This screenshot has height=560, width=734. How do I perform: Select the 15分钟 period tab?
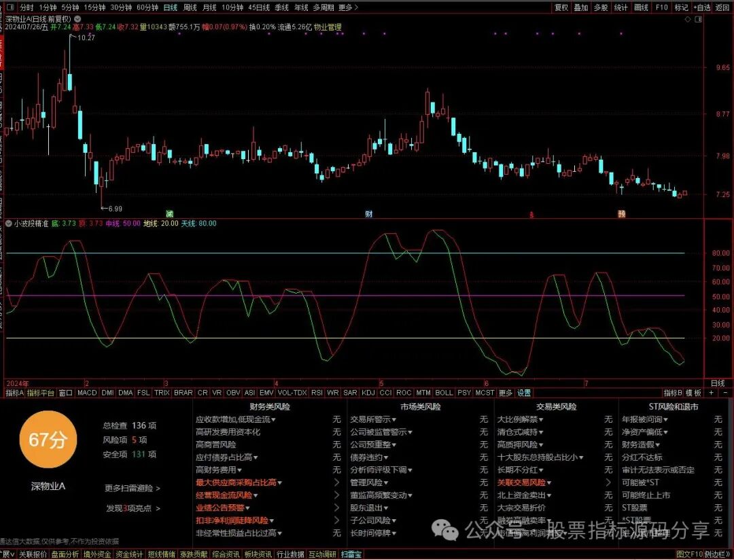pos(95,7)
